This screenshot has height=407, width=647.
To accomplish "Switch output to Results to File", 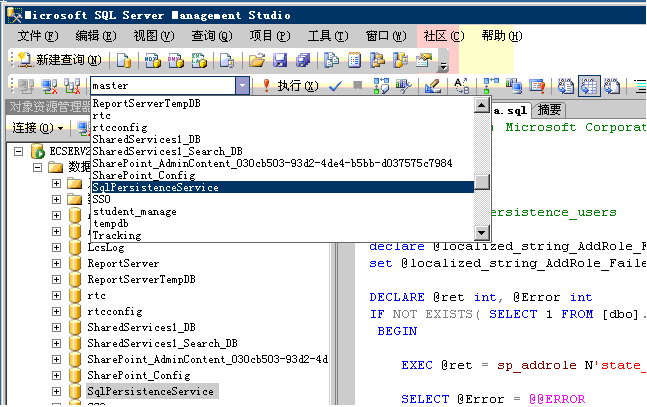I will pyautogui.click(x=612, y=86).
